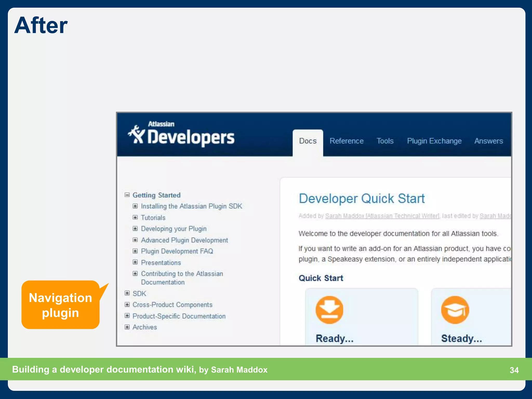This screenshot has height=399, width=532.
Task: Open Installing the Atlassian Plugin SDK page
Action: click(191, 206)
